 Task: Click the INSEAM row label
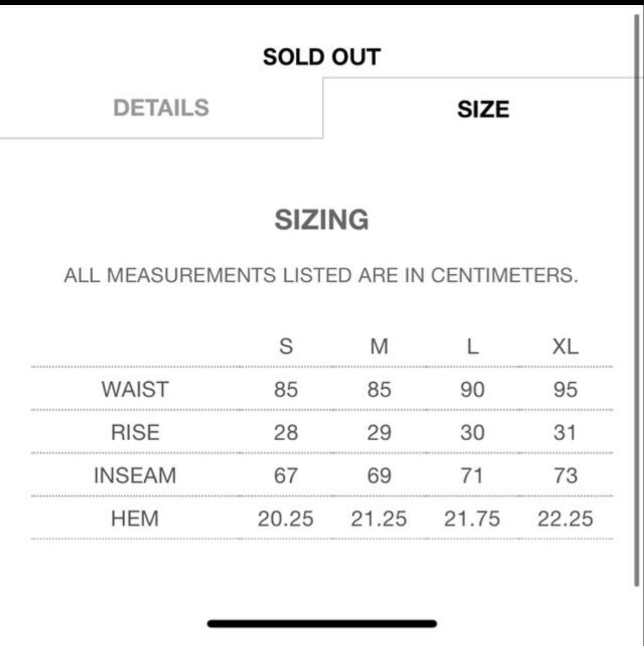[x=135, y=476]
